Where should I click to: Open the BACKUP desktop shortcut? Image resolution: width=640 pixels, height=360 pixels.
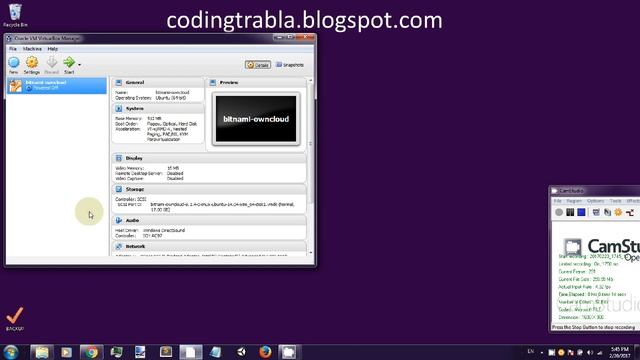15,319
